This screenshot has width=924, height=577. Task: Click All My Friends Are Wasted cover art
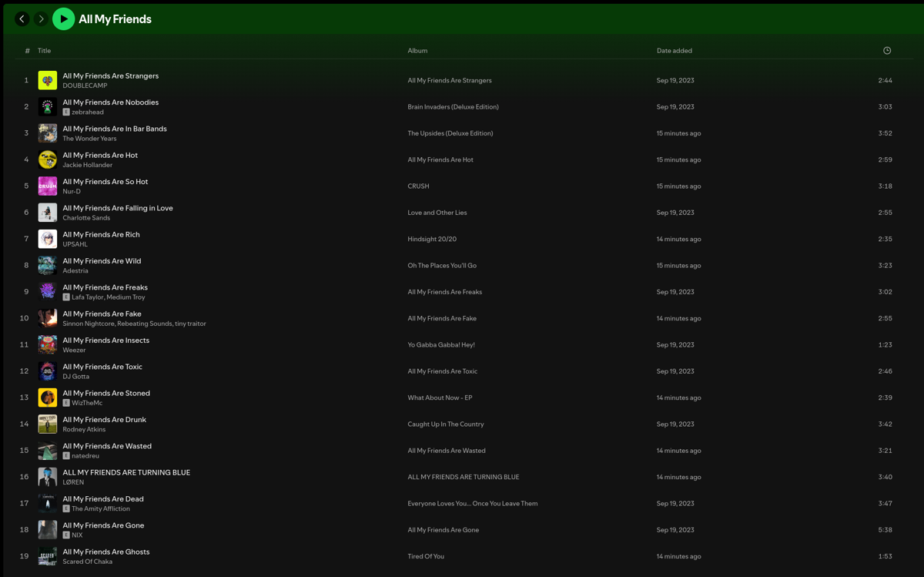(48, 451)
